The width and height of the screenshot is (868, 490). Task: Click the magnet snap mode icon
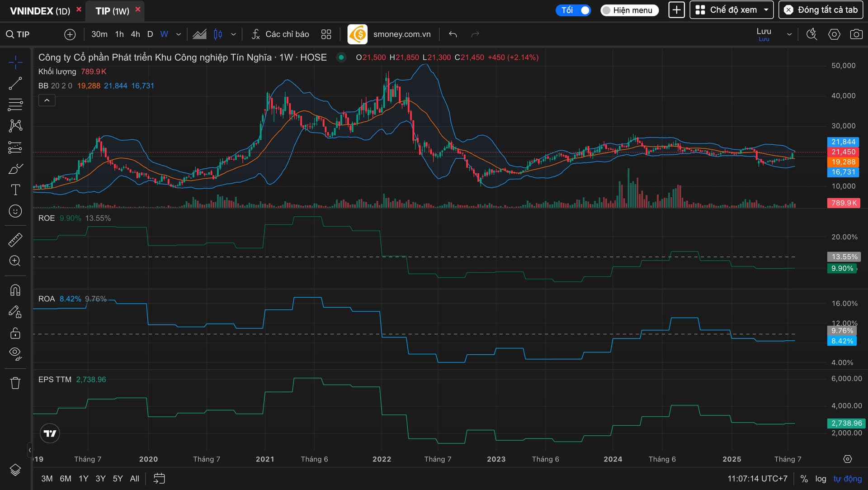(15, 290)
